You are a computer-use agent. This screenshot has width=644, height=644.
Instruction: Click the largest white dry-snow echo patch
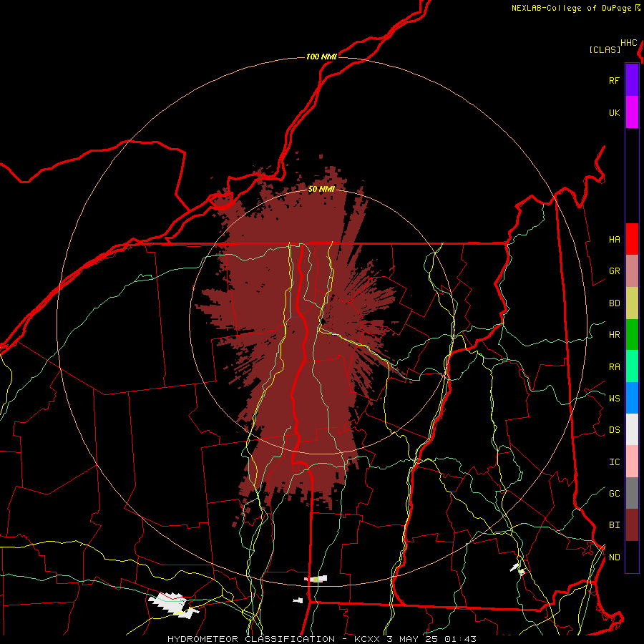pos(173,605)
